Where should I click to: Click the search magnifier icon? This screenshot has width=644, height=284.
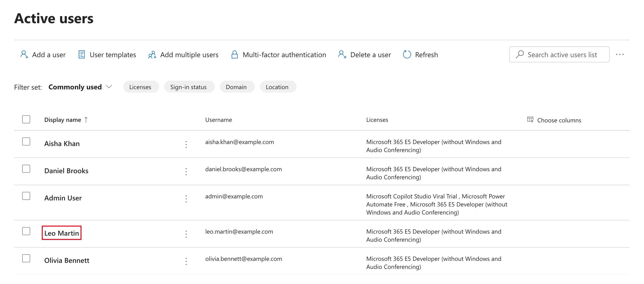(x=519, y=54)
